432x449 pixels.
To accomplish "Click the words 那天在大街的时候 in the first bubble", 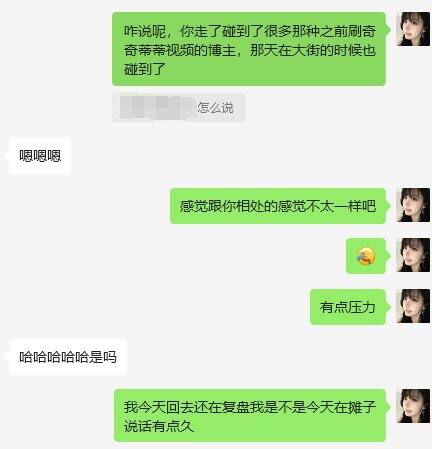I will click(x=306, y=51).
